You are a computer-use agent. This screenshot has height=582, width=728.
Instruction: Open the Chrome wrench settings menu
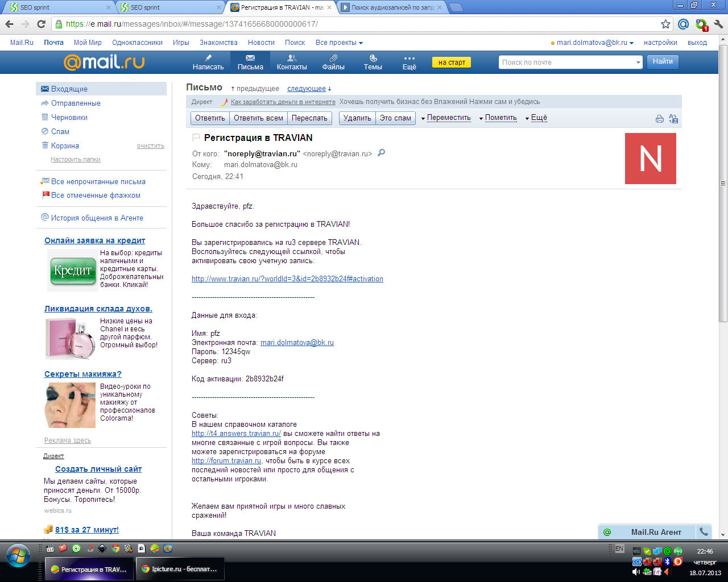[x=718, y=24]
